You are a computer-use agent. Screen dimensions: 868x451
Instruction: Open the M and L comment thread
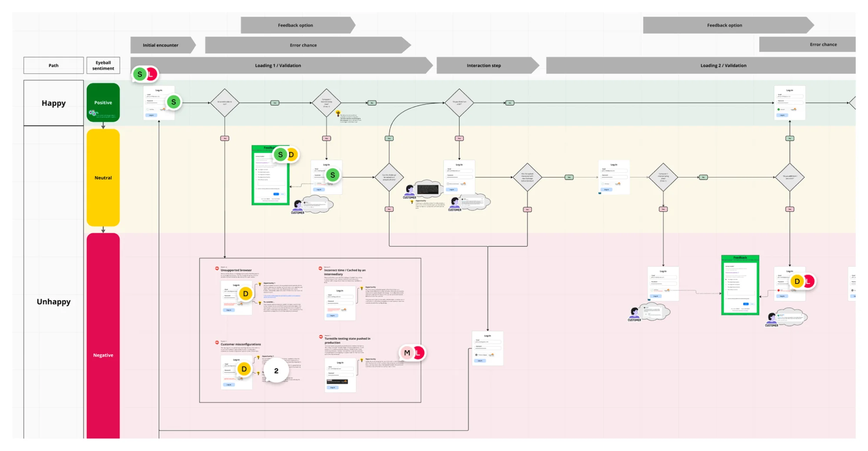tap(412, 353)
